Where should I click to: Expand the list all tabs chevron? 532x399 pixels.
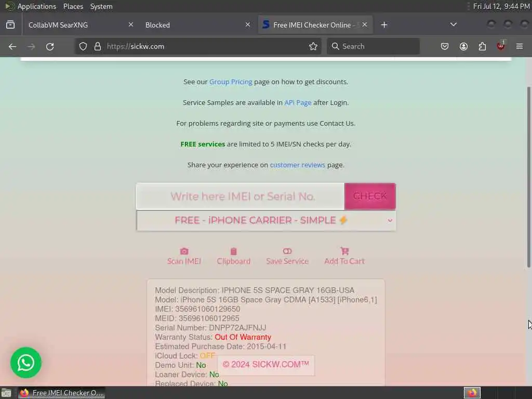click(453, 25)
